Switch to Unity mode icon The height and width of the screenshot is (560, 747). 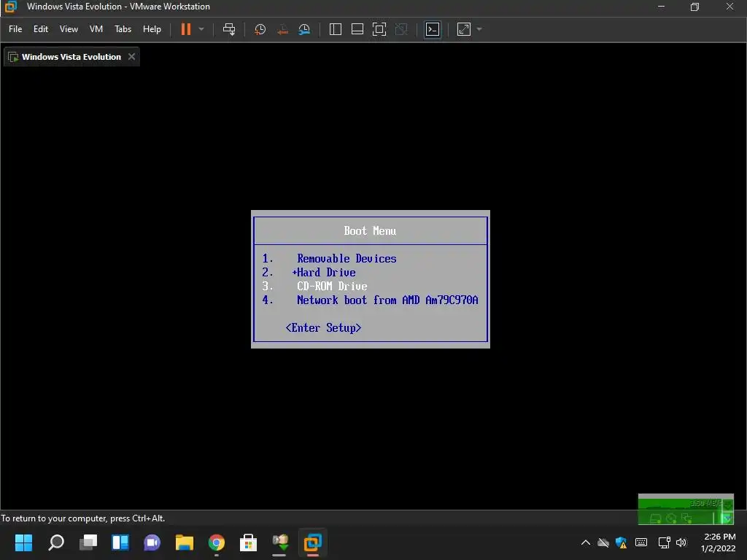(x=402, y=29)
